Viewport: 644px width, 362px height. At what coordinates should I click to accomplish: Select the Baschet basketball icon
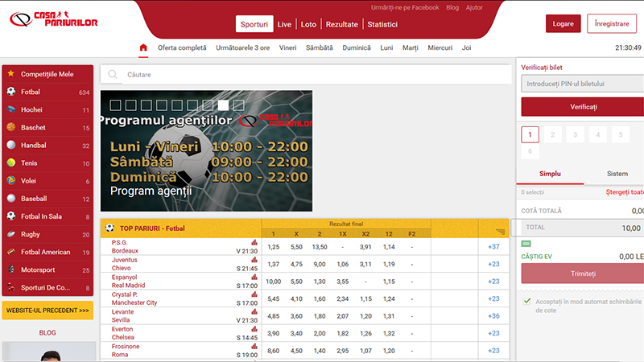point(11,127)
